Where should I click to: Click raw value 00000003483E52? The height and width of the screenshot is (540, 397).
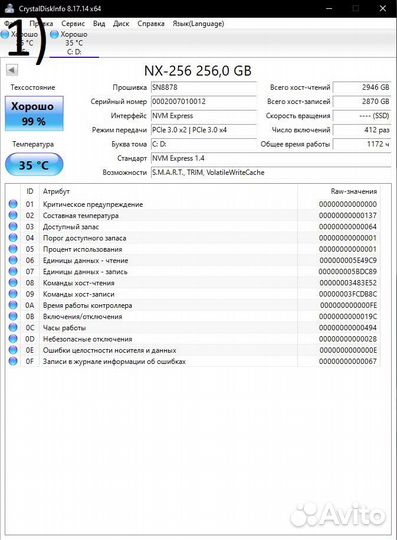click(x=348, y=283)
